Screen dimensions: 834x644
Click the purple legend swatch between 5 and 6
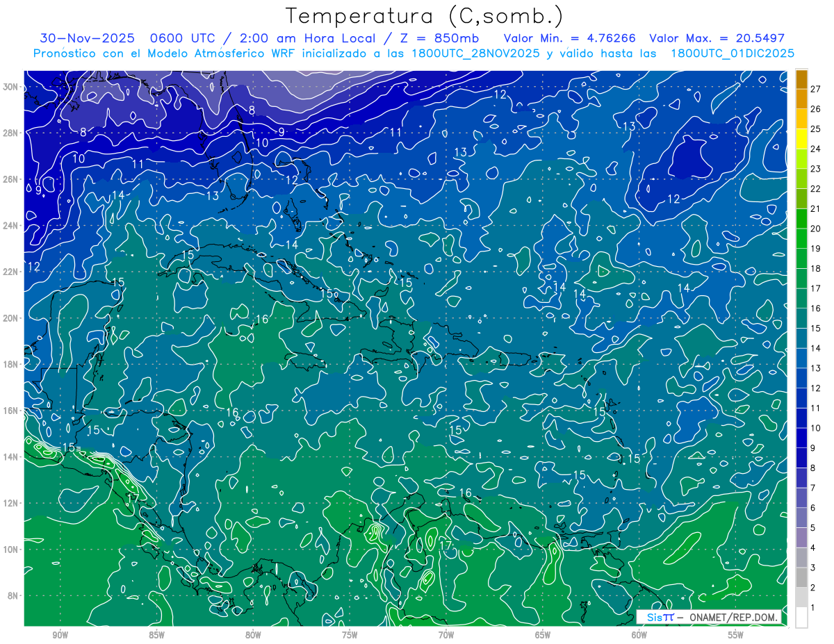point(801,518)
